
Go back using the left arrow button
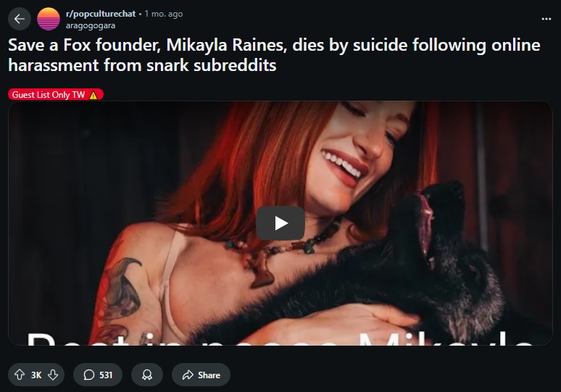pyautogui.click(x=20, y=19)
